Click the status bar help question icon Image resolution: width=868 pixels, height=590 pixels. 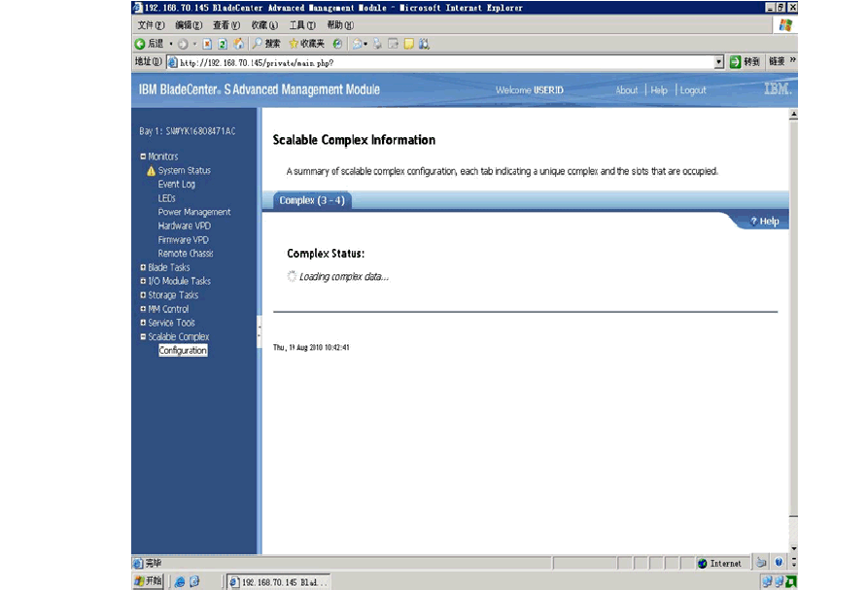click(x=779, y=563)
